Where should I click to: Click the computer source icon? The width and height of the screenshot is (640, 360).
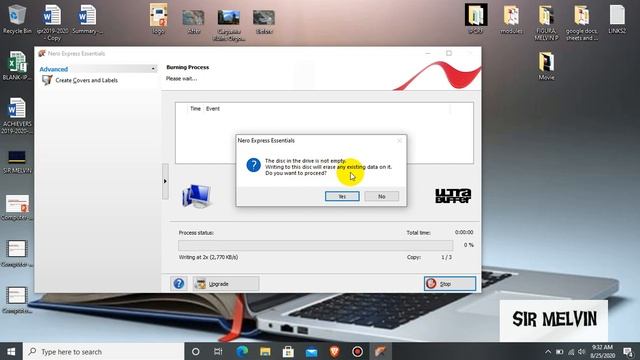196,196
